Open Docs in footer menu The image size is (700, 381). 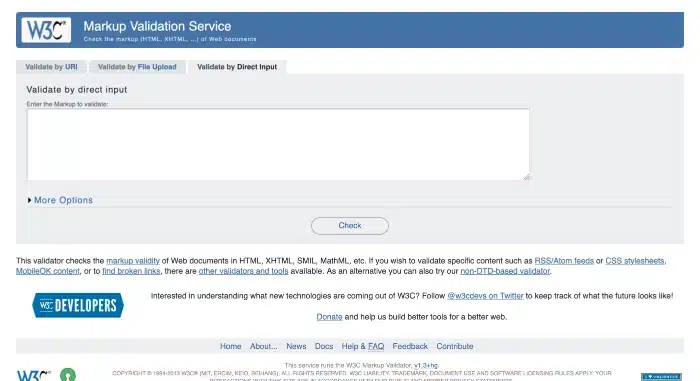pyautogui.click(x=324, y=346)
